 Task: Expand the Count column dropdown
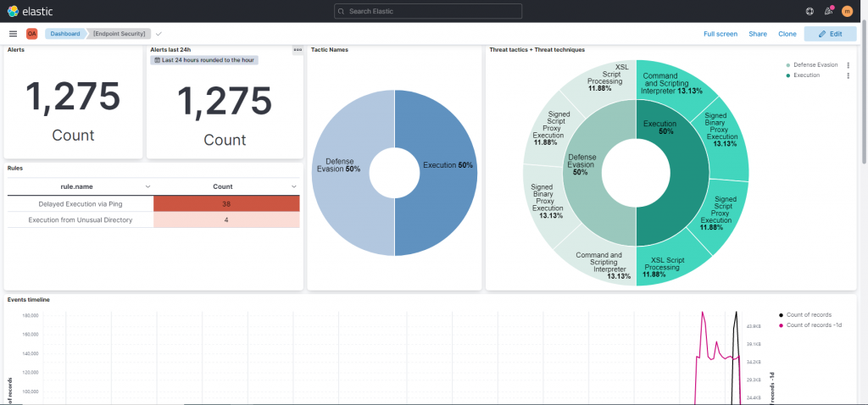pyautogui.click(x=294, y=187)
